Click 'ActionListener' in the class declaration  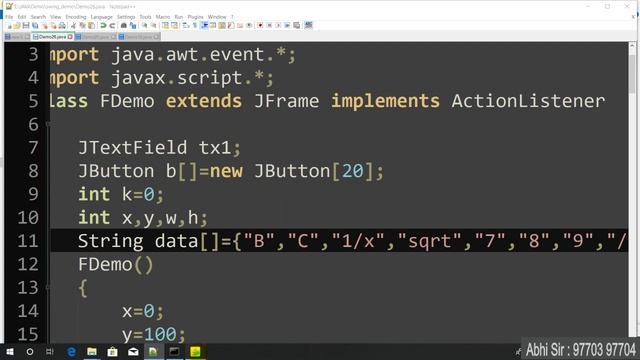[528, 101]
